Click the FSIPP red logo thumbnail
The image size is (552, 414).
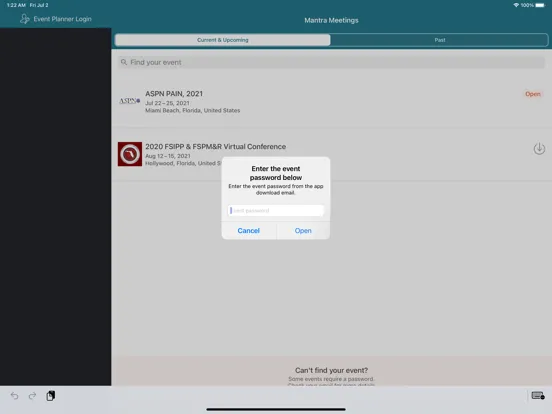tap(130, 154)
